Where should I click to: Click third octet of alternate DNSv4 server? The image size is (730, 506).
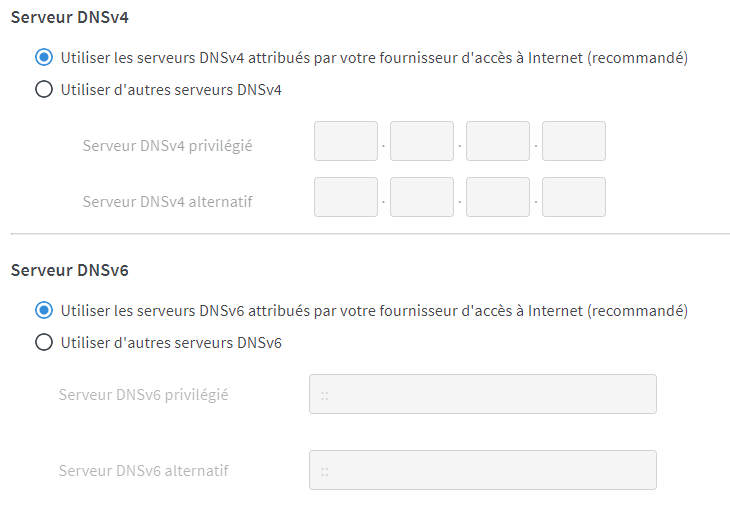[498, 197]
